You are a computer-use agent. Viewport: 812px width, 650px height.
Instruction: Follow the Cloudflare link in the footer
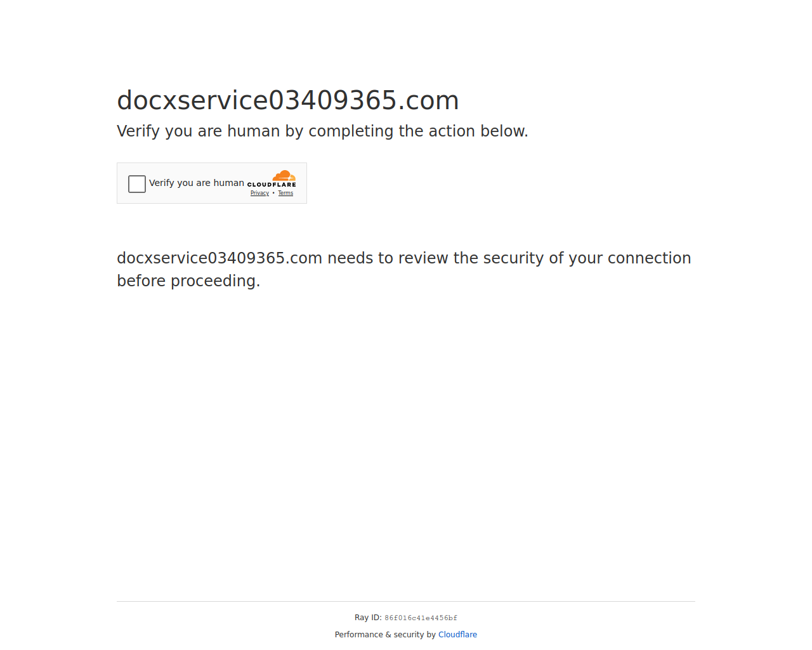pyautogui.click(x=457, y=635)
